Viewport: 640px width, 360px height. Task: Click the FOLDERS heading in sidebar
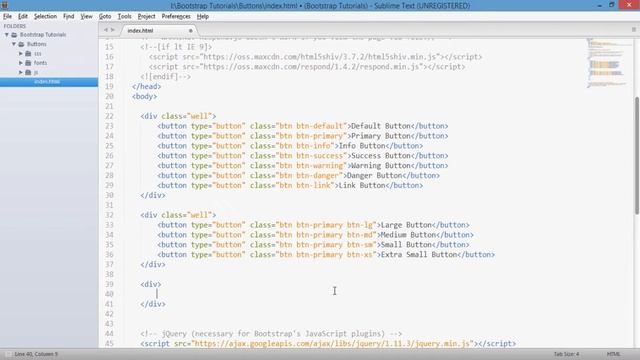[x=15, y=26]
